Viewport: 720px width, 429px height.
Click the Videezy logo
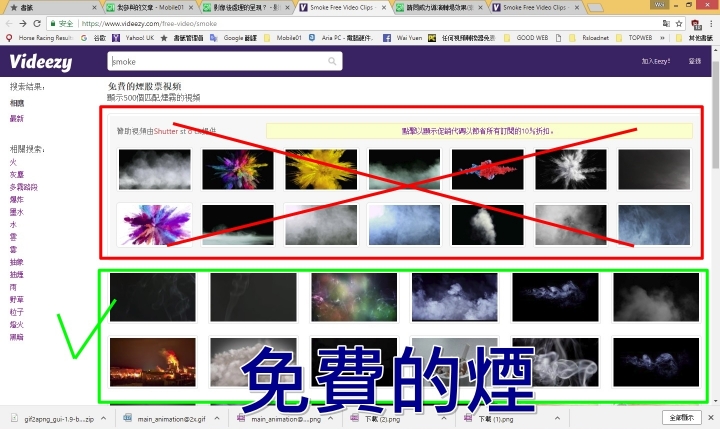pos(40,62)
